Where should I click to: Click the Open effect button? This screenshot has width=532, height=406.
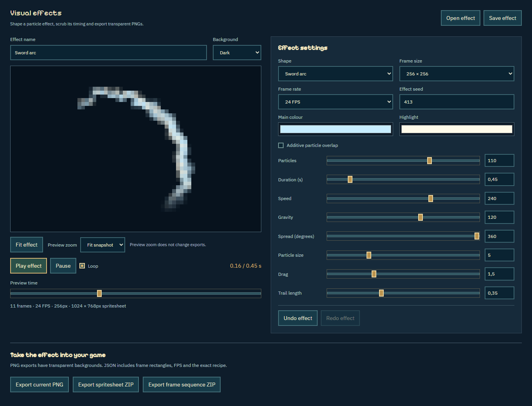pos(460,18)
